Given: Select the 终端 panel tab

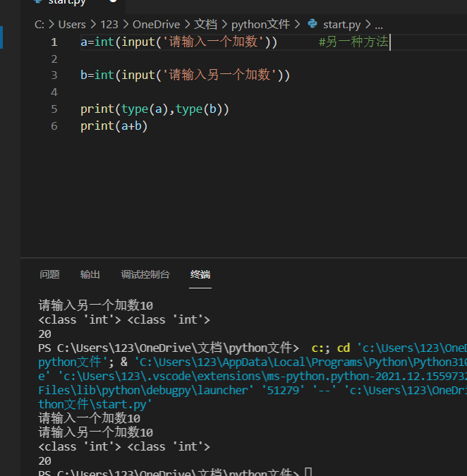Looking at the screenshot, I should coord(200,274).
